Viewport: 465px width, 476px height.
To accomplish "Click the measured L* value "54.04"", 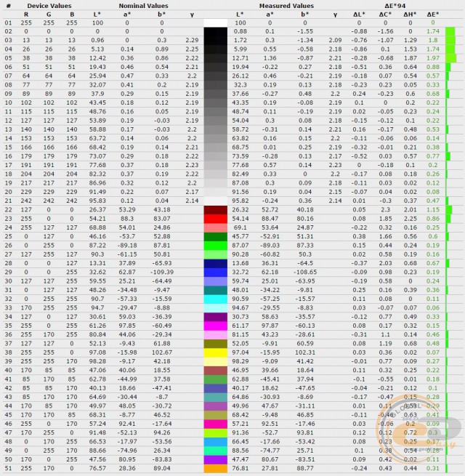I will click(x=240, y=121).
